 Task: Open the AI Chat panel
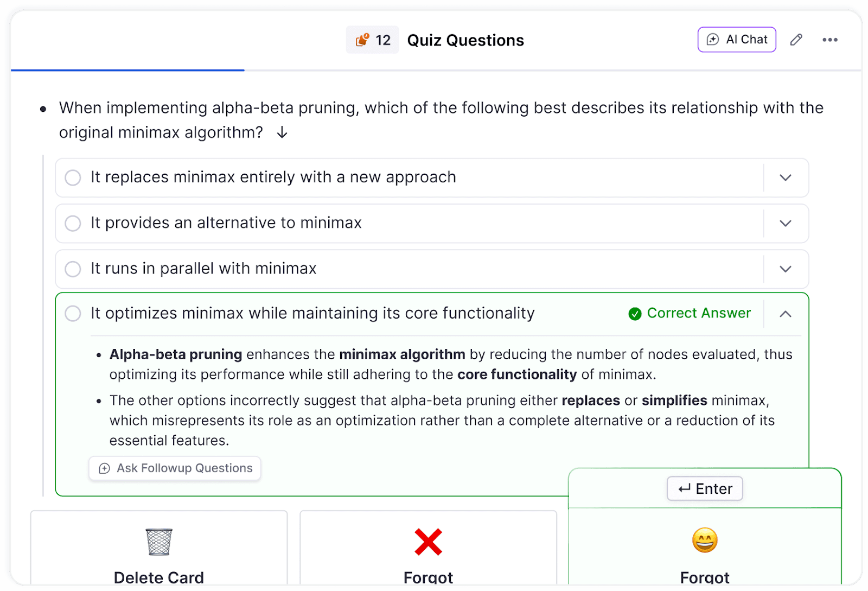[737, 40]
